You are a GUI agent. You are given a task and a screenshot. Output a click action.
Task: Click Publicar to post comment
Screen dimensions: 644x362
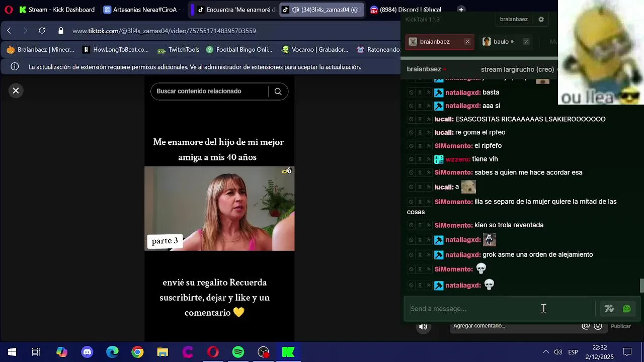pos(620,326)
